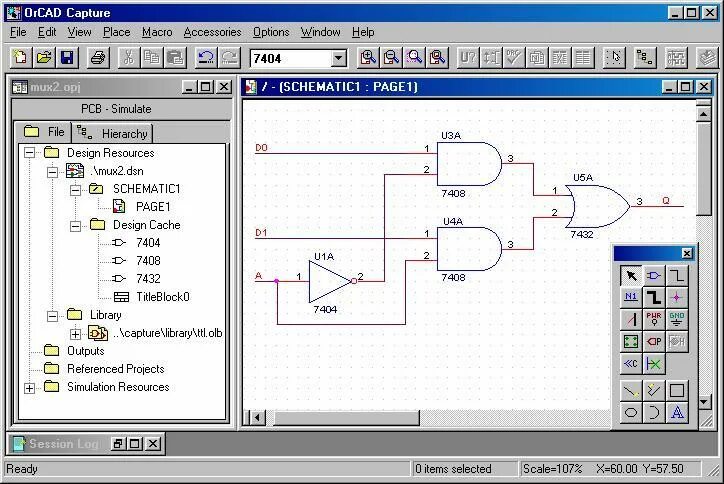Viewport: 724px width, 484px height.
Task: Select the Outputs folder
Action: (85, 351)
